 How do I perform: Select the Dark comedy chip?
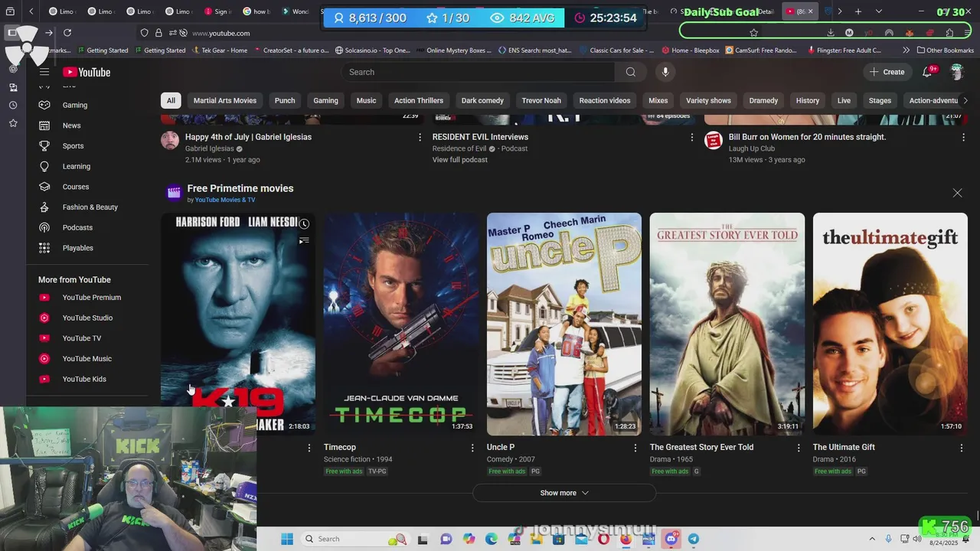pyautogui.click(x=482, y=100)
